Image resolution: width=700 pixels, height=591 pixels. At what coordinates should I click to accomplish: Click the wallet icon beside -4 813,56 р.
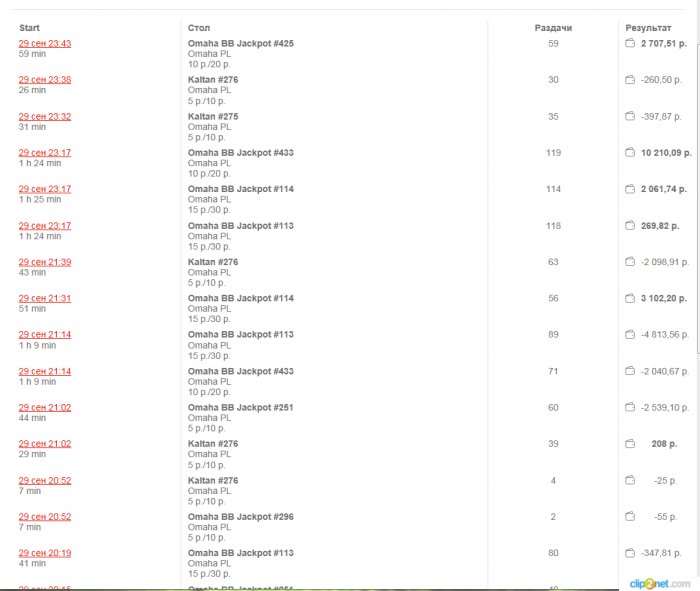(629, 334)
